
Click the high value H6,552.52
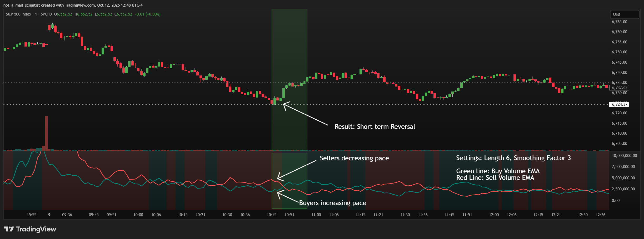[83, 14]
